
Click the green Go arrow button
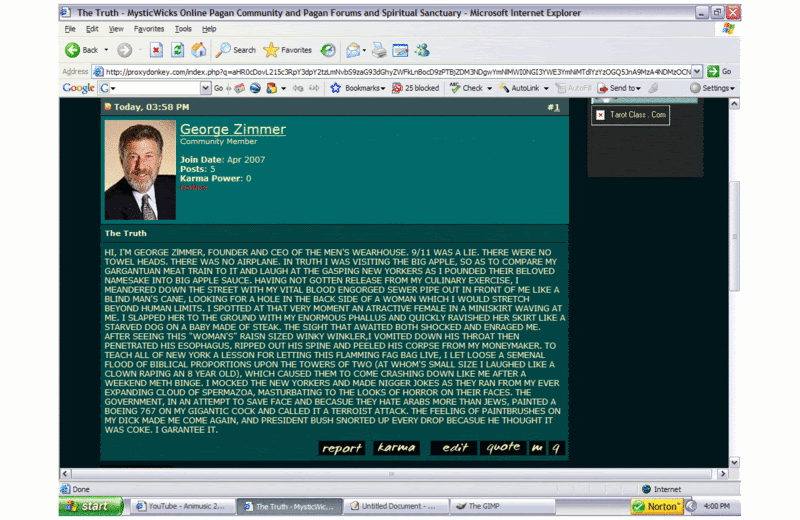pyautogui.click(x=713, y=71)
